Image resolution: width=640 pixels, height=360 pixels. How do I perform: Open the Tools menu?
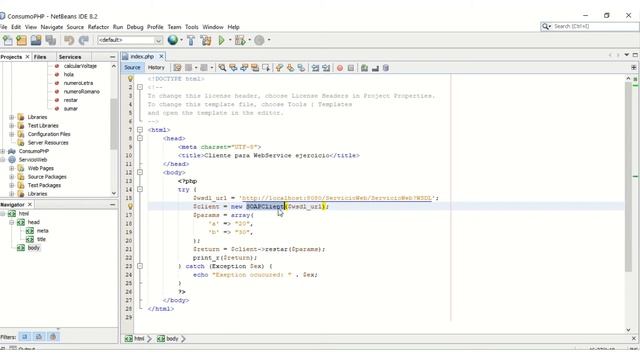(191, 27)
